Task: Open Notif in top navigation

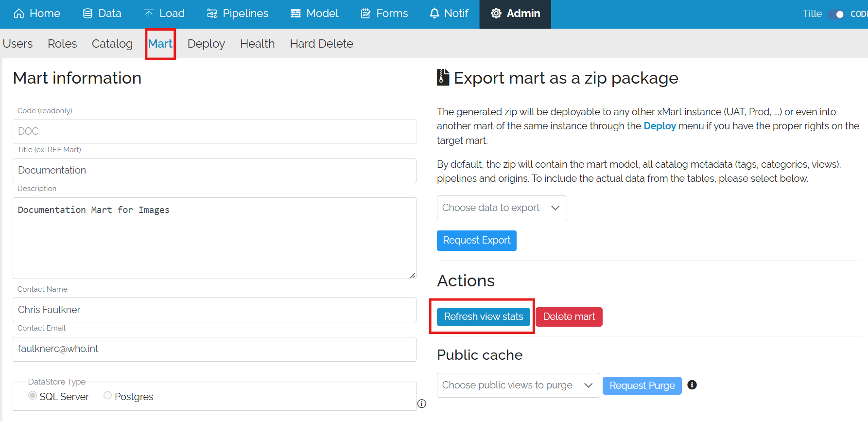Action: tap(449, 14)
